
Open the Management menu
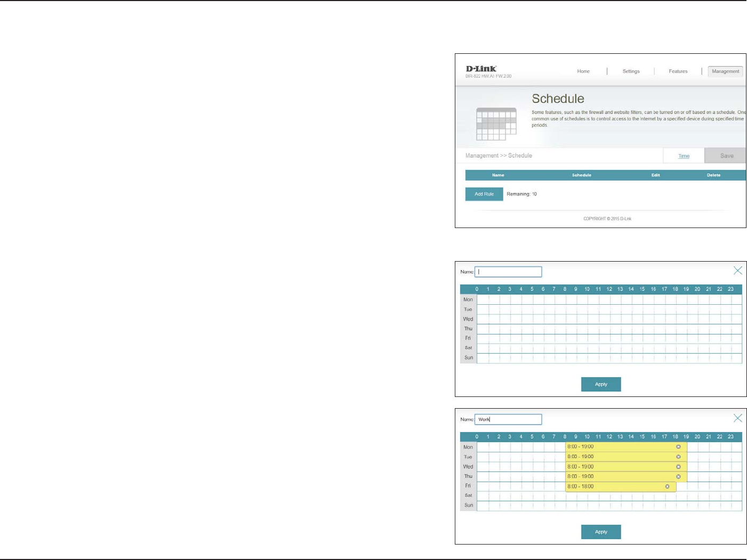tap(725, 71)
